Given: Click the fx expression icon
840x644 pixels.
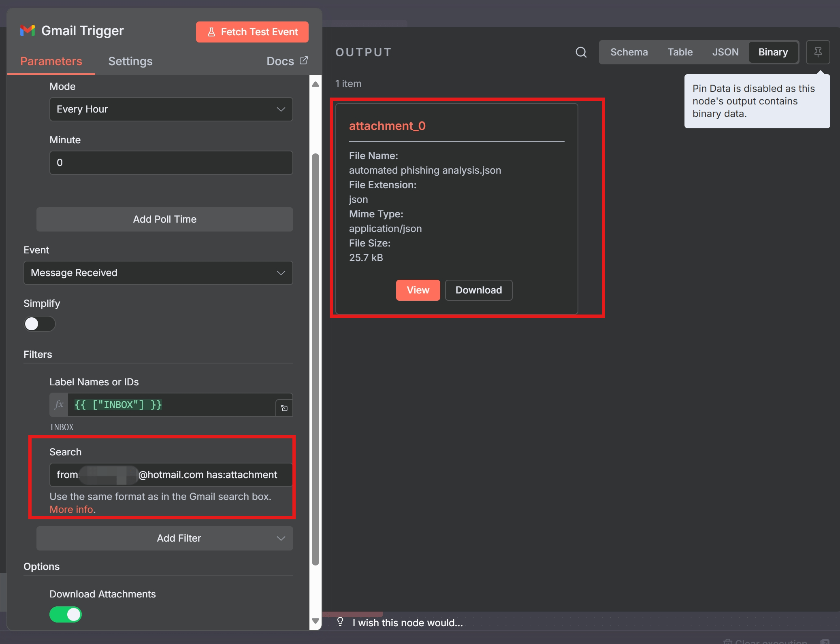Looking at the screenshot, I should point(59,404).
